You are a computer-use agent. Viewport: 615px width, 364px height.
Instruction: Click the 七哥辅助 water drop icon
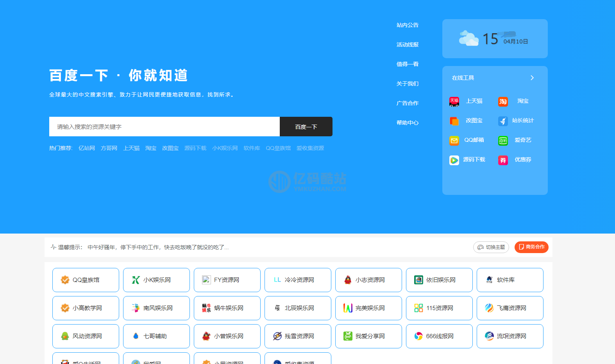(136, 336)
